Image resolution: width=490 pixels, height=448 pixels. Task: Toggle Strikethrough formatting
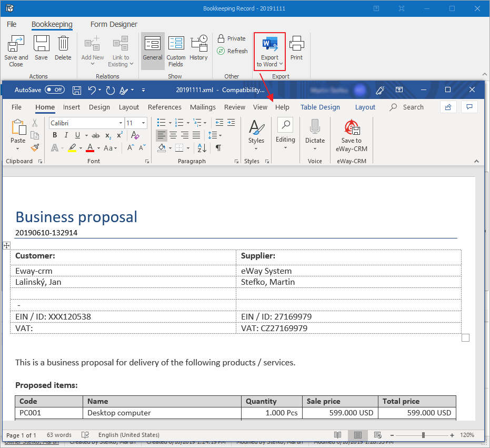click(x=96, y=135)
